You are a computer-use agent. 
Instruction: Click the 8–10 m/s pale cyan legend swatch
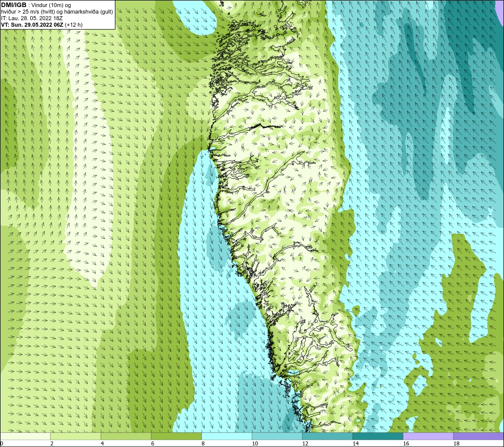[x=227, y=436]
